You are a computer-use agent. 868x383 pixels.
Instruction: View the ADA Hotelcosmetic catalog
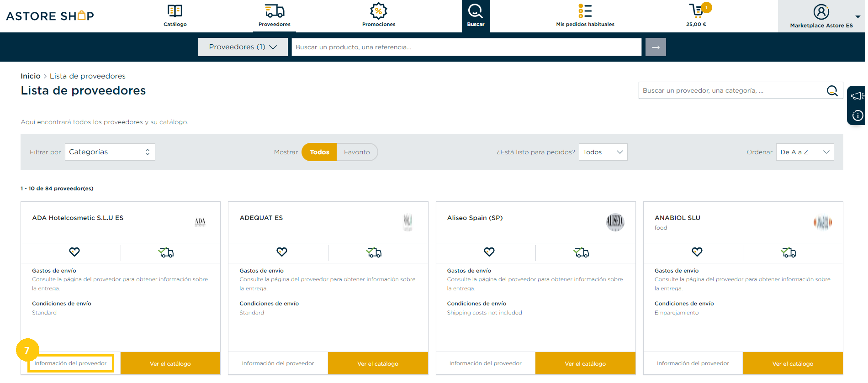[x=170, y=363]
